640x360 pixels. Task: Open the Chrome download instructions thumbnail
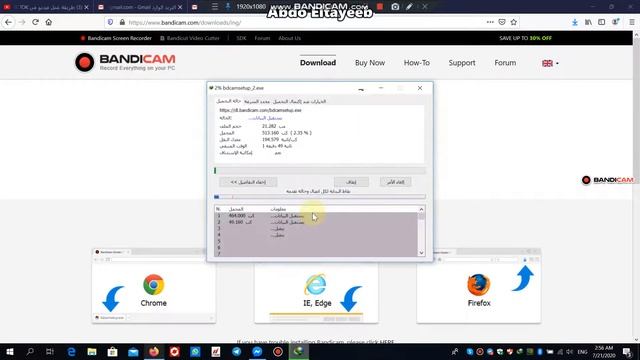click(154, 285)
